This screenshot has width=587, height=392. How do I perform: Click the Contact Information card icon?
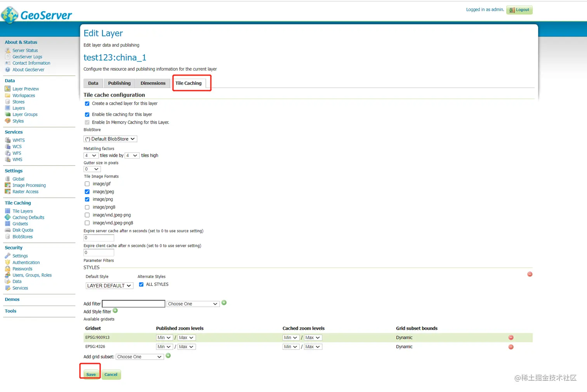point(7,63)
